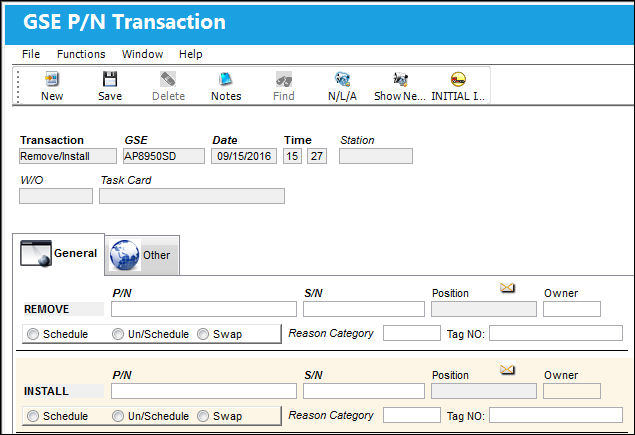635x435 pixels.
Task: Click the GSE field AP8950SD
Action: point(164,156)
